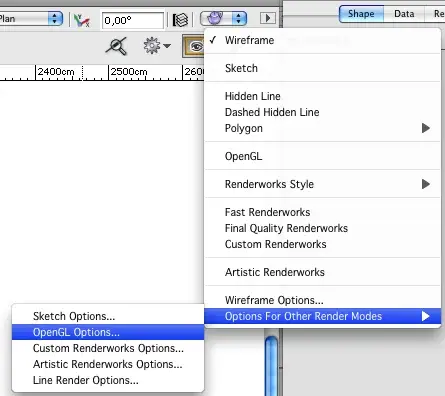Click the 2400cm ruler mark
Image resolution: width=445 pixels, height=396 pixels.
pyautogui.click(x=56, y=72)
